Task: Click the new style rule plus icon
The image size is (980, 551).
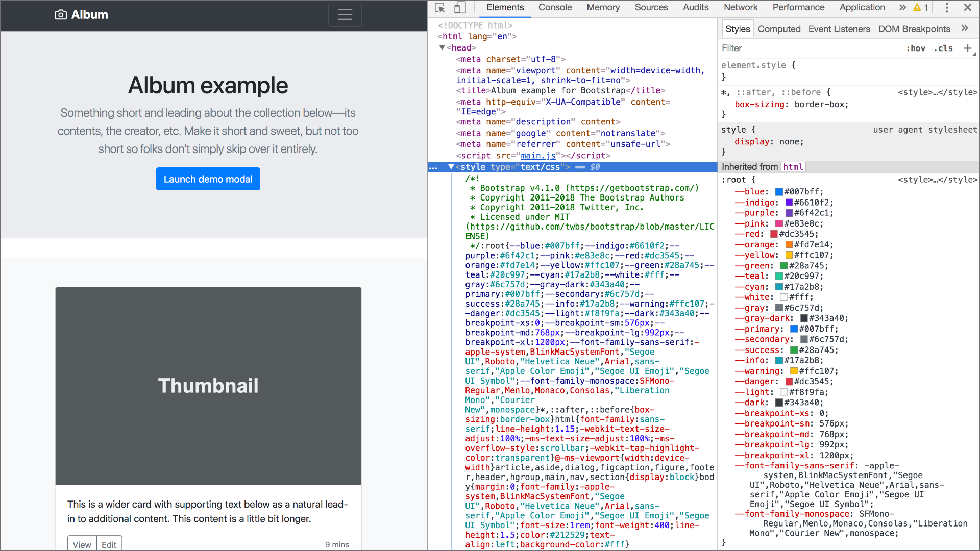Action: coord(967,48)
